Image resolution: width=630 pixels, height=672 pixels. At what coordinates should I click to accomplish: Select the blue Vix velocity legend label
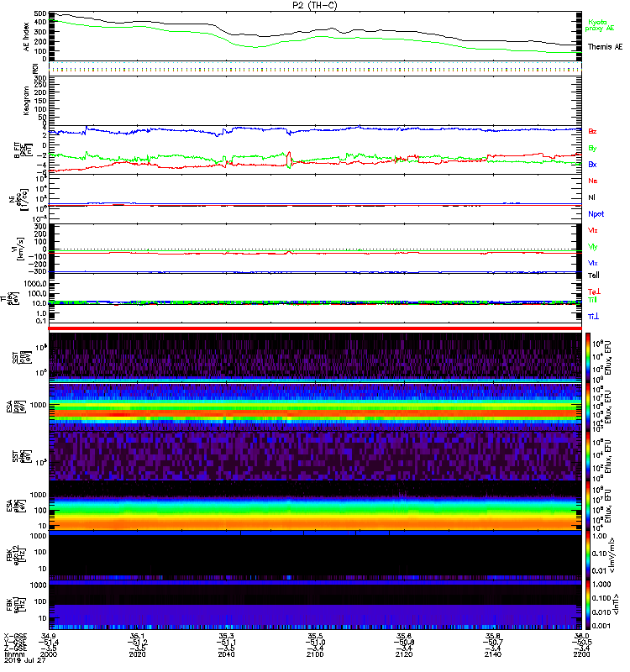click(593, 263)
